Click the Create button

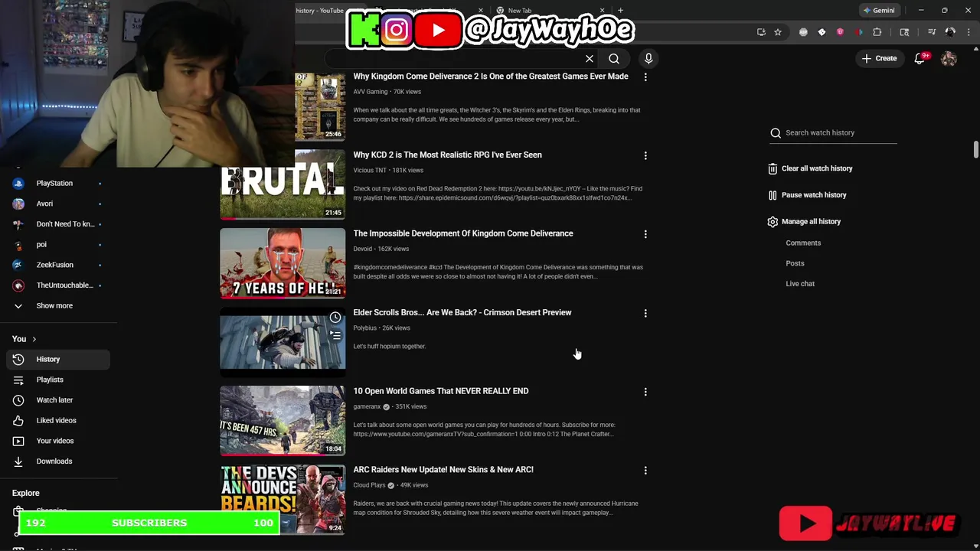(879, 59)
